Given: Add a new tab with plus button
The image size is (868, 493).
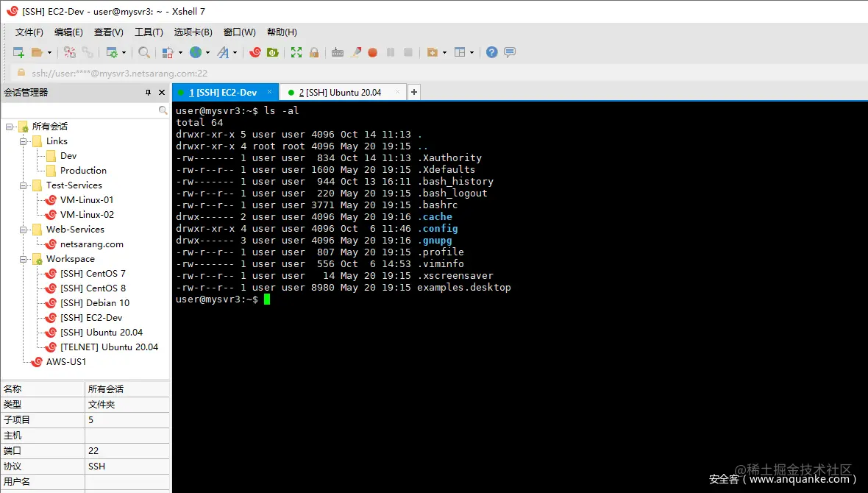Looking at the screenshot, I should pyautogui.click(x=414, y=92).
